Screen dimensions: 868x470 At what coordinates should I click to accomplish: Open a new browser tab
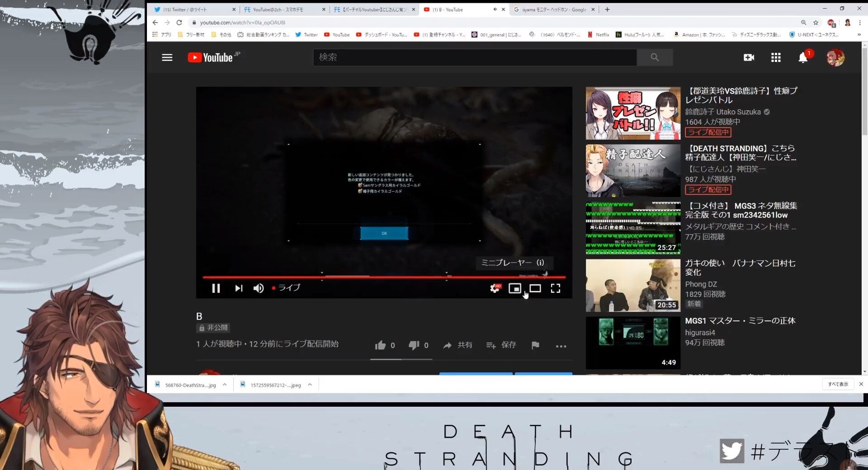[607, 9]
